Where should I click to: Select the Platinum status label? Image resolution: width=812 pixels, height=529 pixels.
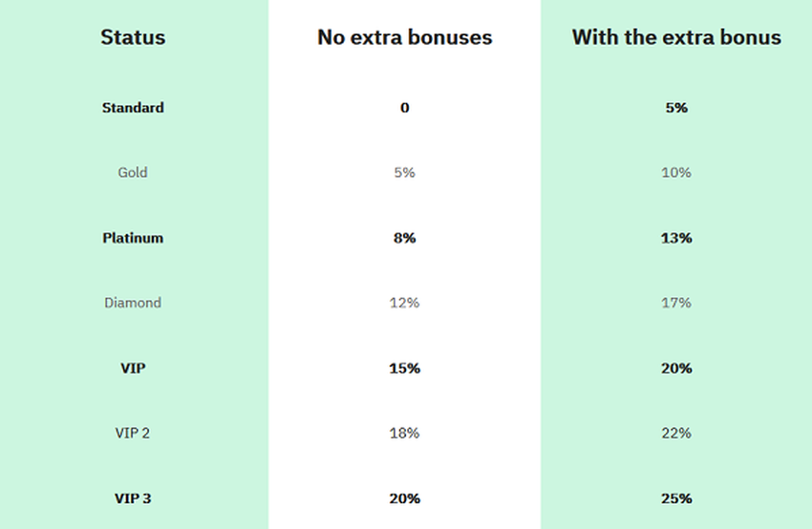[x=133, y=238]
